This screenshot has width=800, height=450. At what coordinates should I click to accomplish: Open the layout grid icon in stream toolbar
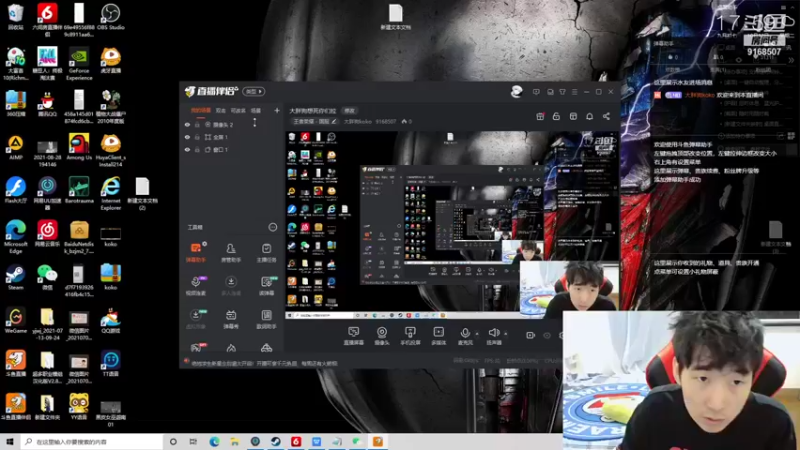coord(573,116)
